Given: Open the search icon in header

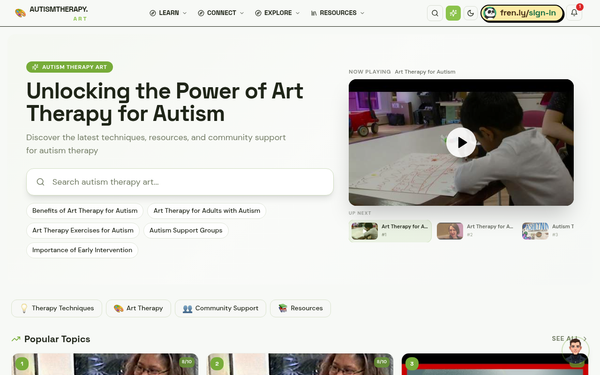Looking at the screenshot, I should [x=435, y=13].
